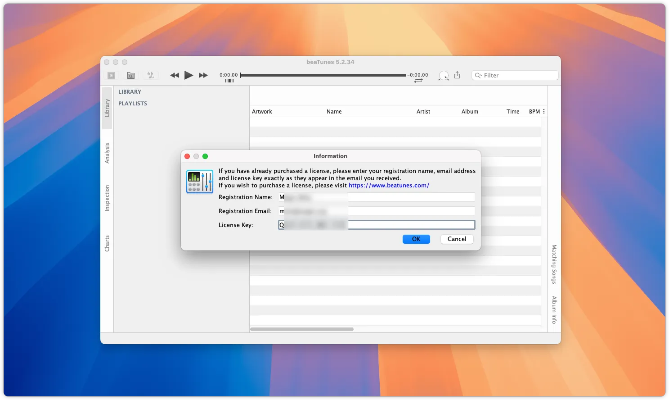This screenshot has height=400, width=669.
Task: Click the beaTunes equalizer icon in the dialog
Action: pyautogui.click(x=199, y=181)
